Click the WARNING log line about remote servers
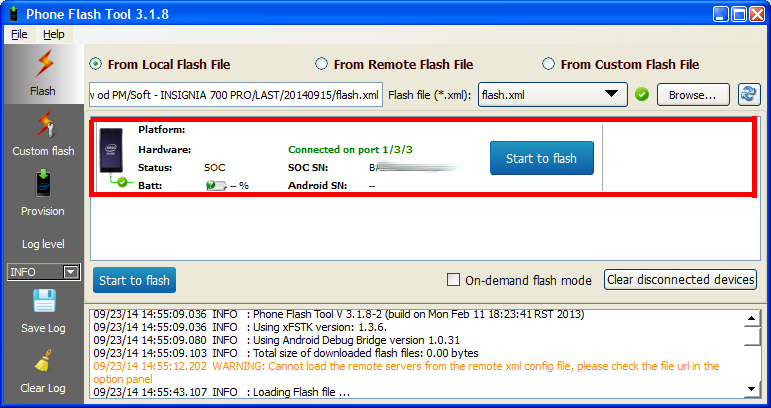This screenshot has width=771, height=408. (406, 373)
